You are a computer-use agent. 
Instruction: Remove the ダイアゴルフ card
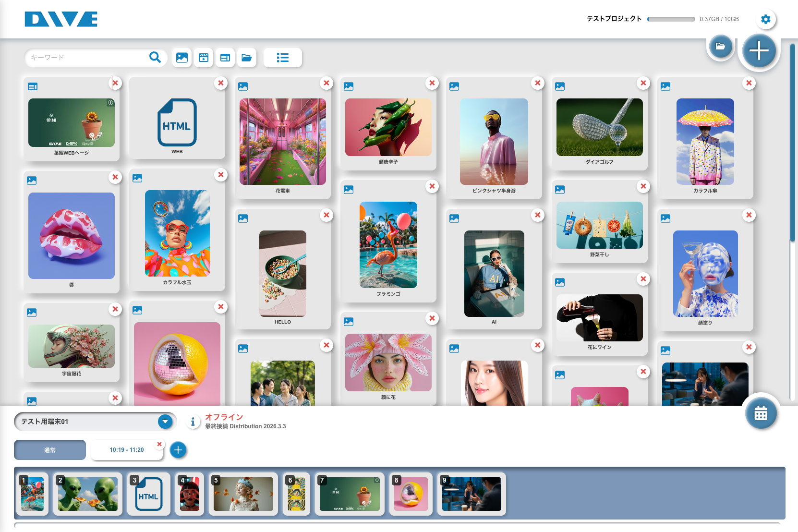coord(643,83)
